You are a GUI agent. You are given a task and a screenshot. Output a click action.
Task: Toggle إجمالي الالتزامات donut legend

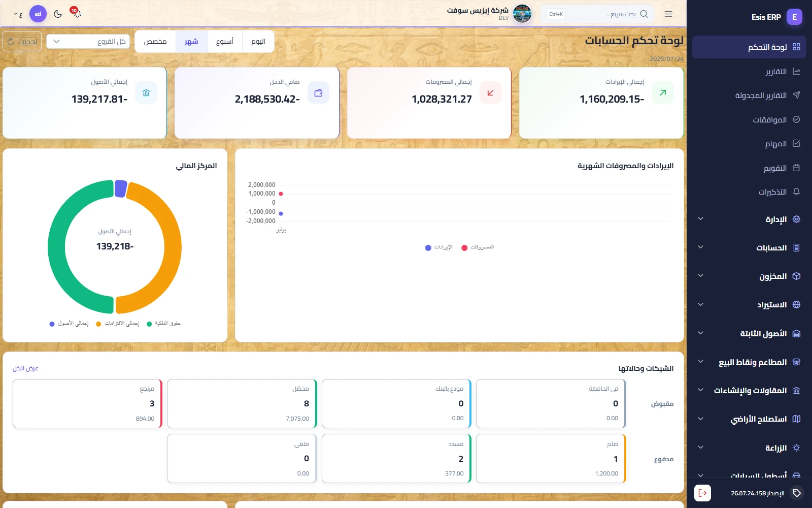118,324
